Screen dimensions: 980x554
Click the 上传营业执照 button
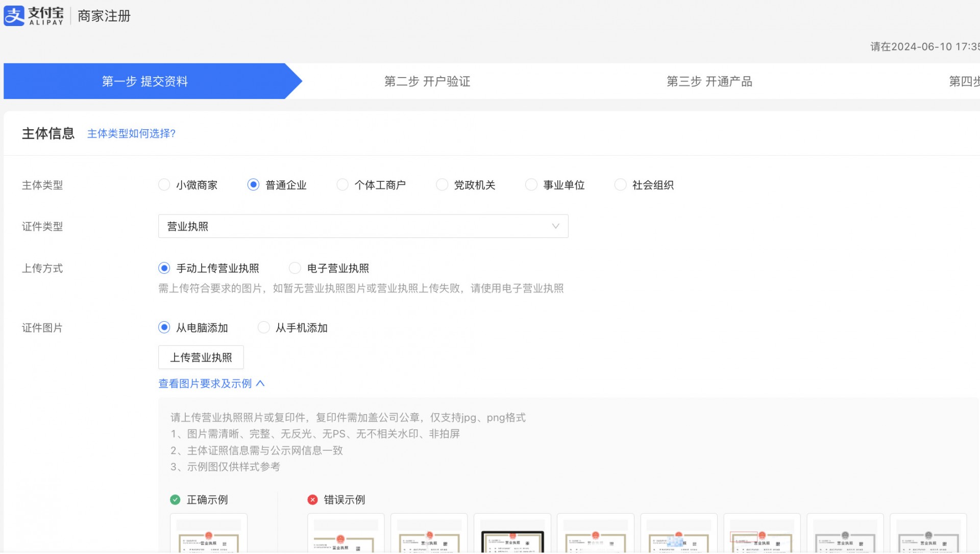click(201, 357)
